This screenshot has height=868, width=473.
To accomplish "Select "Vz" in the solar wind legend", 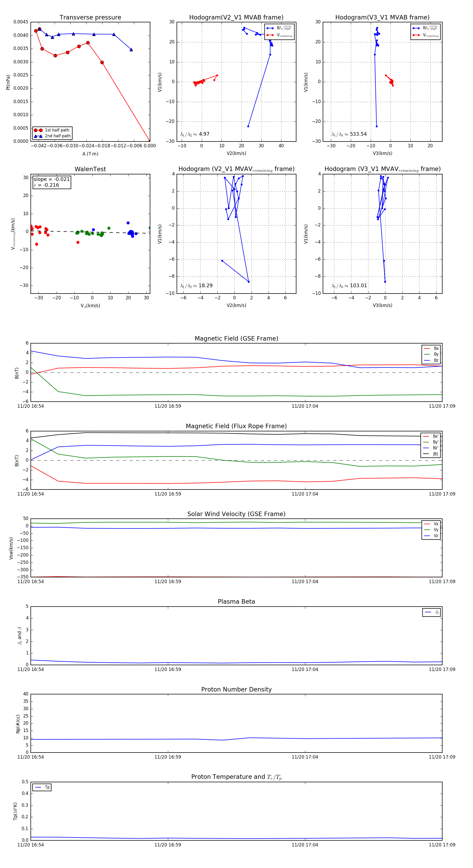I will pos(431,536).
